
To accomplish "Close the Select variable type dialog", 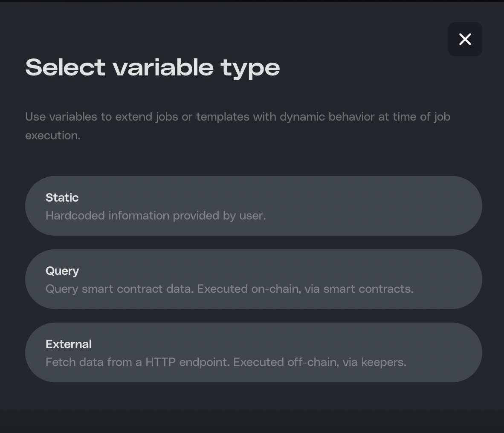I will 465,39.
